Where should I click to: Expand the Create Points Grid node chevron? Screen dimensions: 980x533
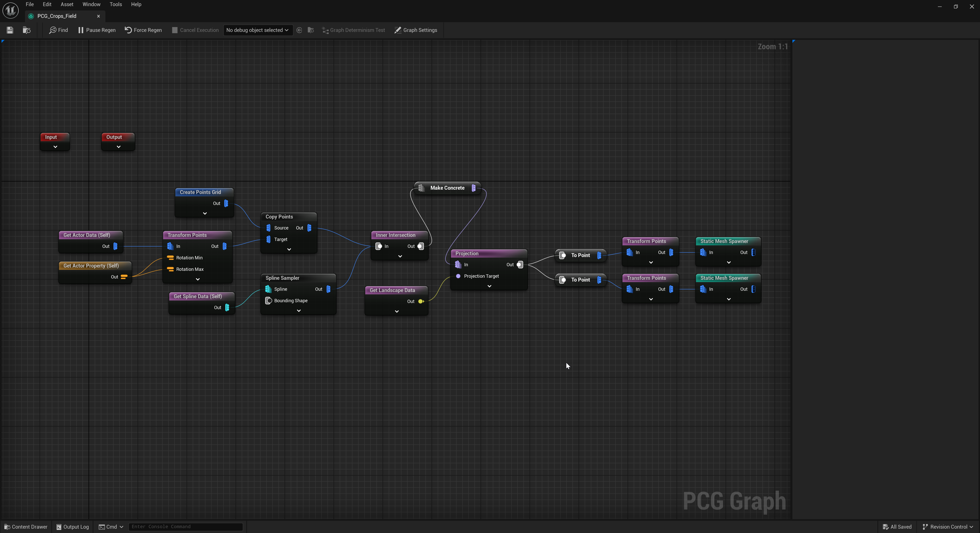(205, 213)
